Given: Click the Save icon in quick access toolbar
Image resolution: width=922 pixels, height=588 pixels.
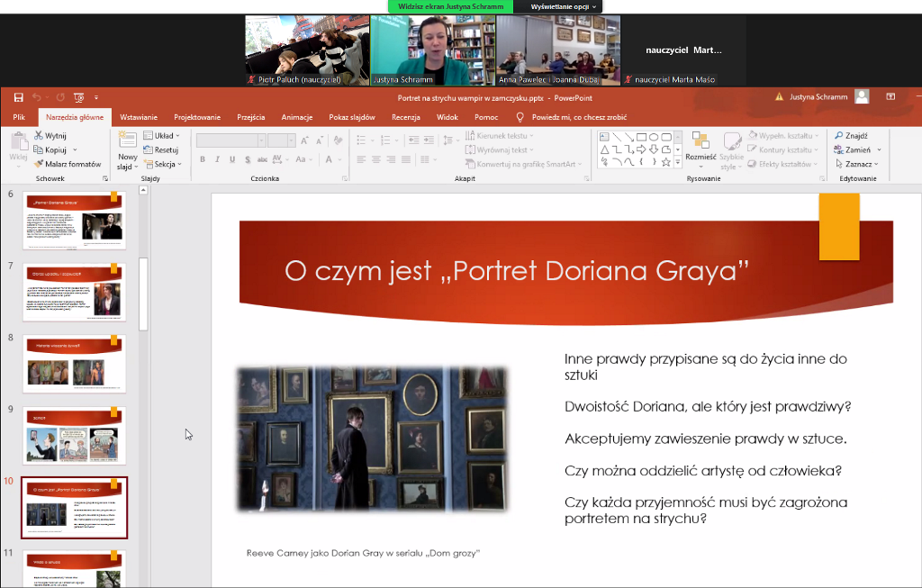Looking at the screenshot, I should click(18, 97).
